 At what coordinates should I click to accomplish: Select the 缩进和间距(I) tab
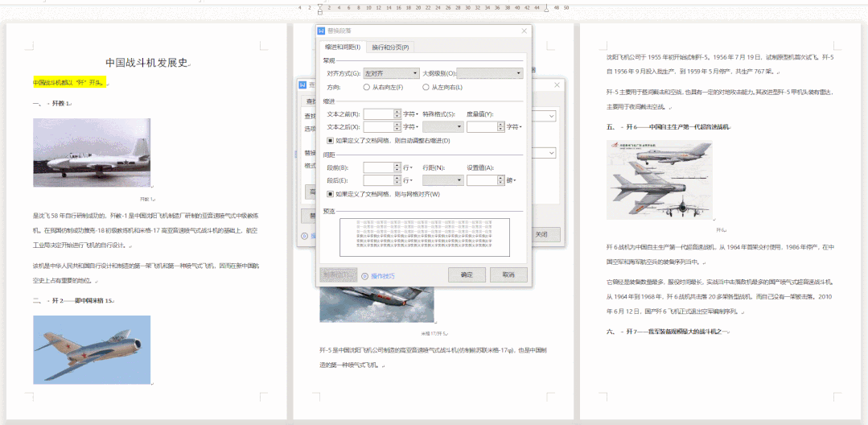click(x=343, y=47)
